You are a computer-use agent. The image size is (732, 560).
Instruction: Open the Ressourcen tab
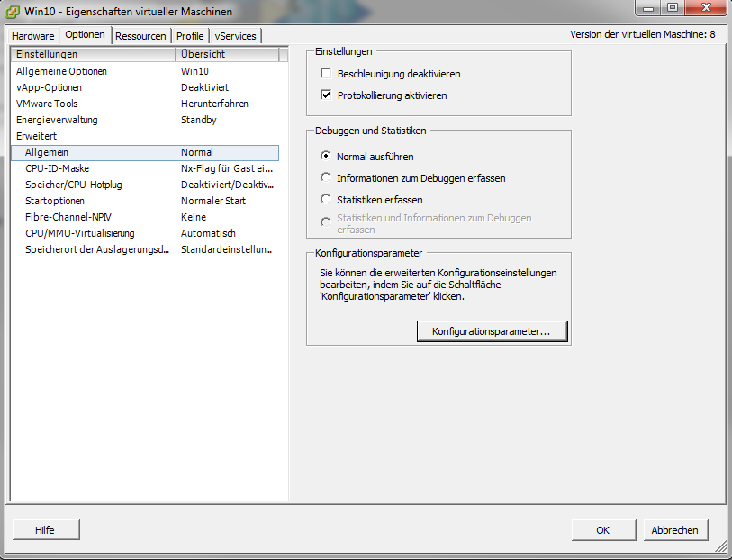point(141,36)
